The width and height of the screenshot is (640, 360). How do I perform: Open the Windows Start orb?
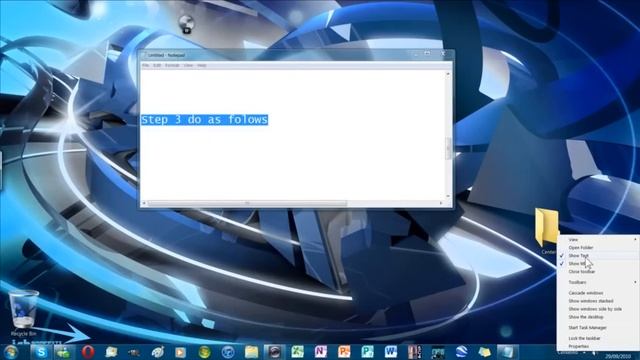tap(11, 352)
